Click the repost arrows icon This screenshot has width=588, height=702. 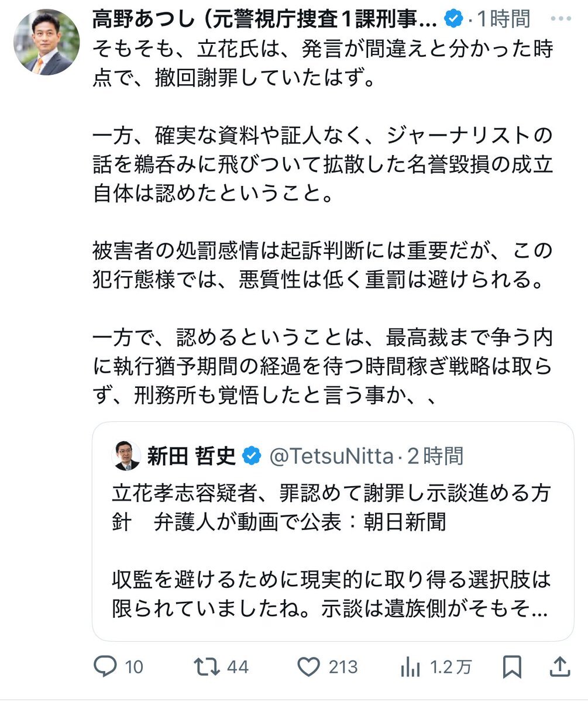[x=206, y=666]
